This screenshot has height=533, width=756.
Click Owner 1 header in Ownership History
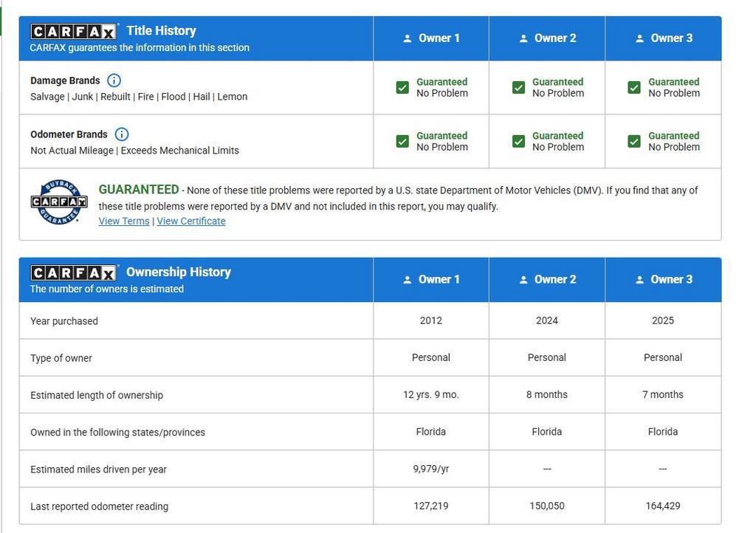tap(431, 280)
